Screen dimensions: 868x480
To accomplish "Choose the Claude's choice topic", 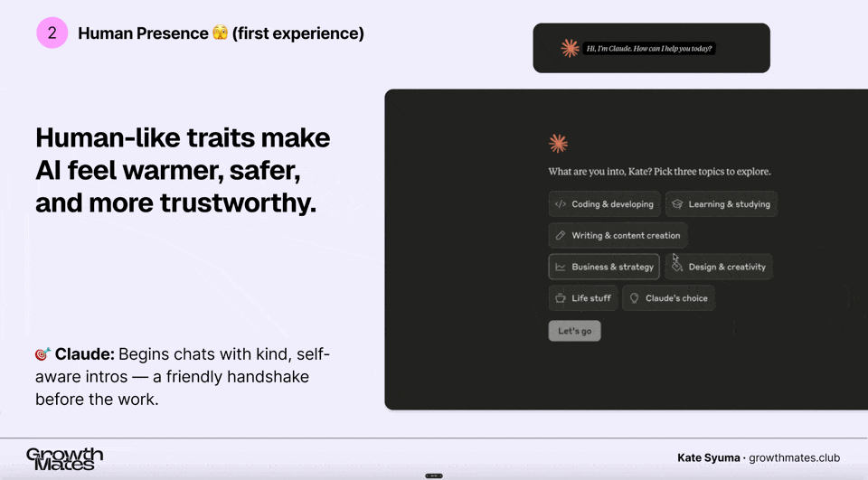I will (x=669, y=298).
